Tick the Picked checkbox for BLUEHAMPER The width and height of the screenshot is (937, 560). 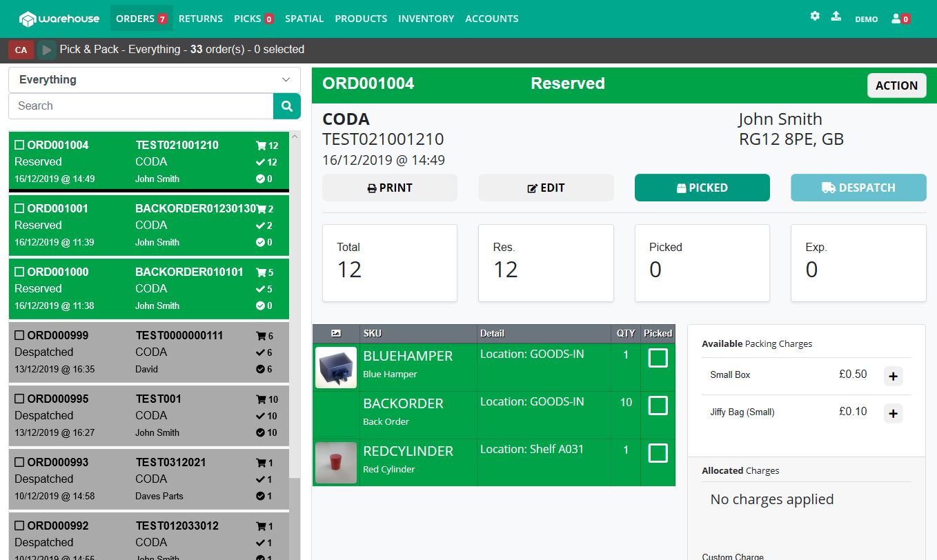tap(658, 358)
